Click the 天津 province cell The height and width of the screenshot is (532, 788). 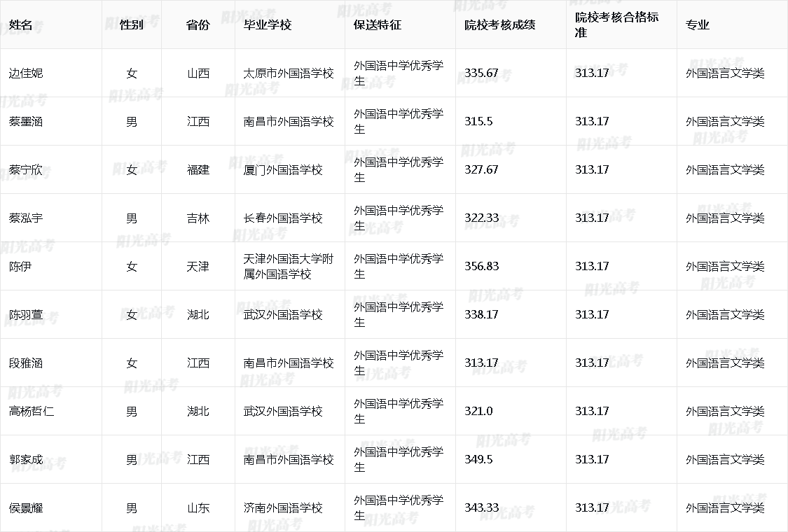click(198, 266)
